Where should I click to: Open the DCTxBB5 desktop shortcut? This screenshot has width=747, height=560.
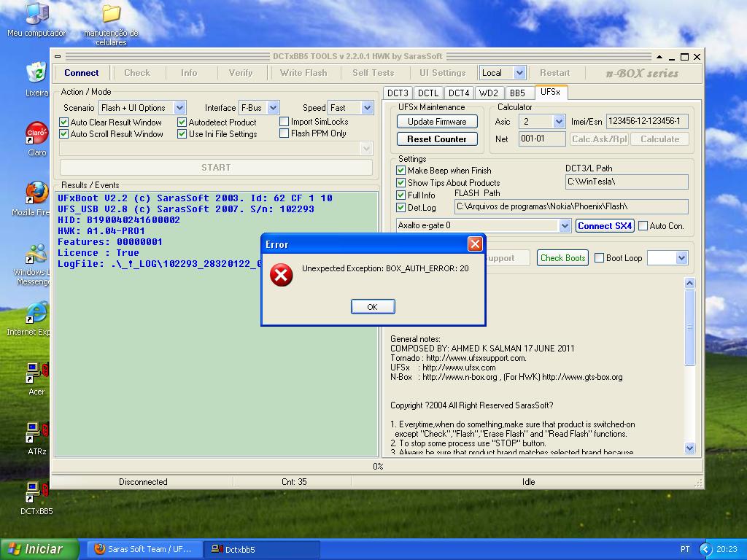pyautogui.click(x=36, y=499)
